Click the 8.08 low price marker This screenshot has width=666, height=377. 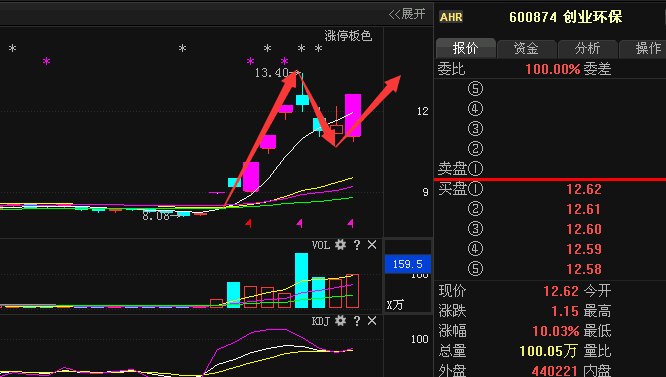pyautogui.click(x=156, y=216)
